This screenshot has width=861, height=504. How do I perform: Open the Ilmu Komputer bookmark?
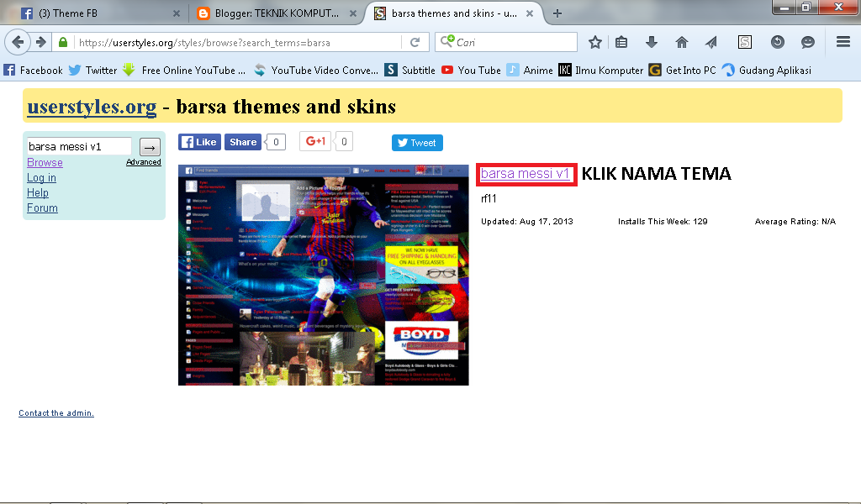600,71
